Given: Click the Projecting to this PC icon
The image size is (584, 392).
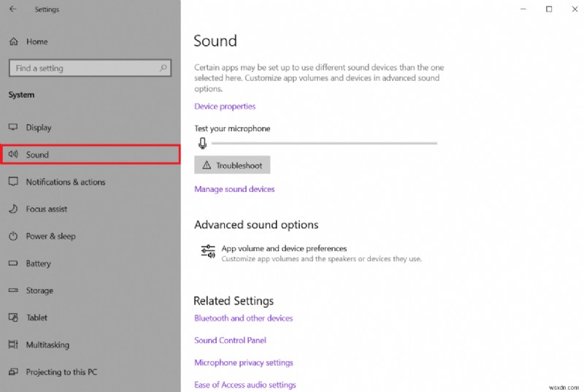Looking at the screenshot, I should coord(13,372).
